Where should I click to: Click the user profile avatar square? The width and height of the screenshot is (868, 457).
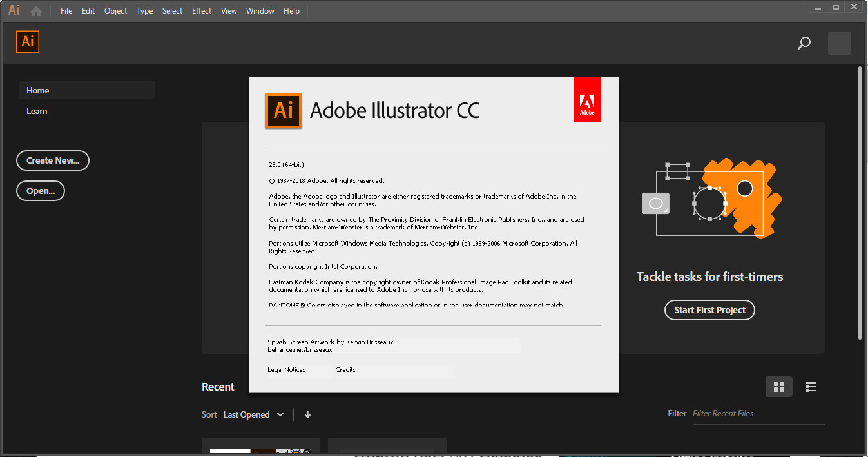coord(839,43)
